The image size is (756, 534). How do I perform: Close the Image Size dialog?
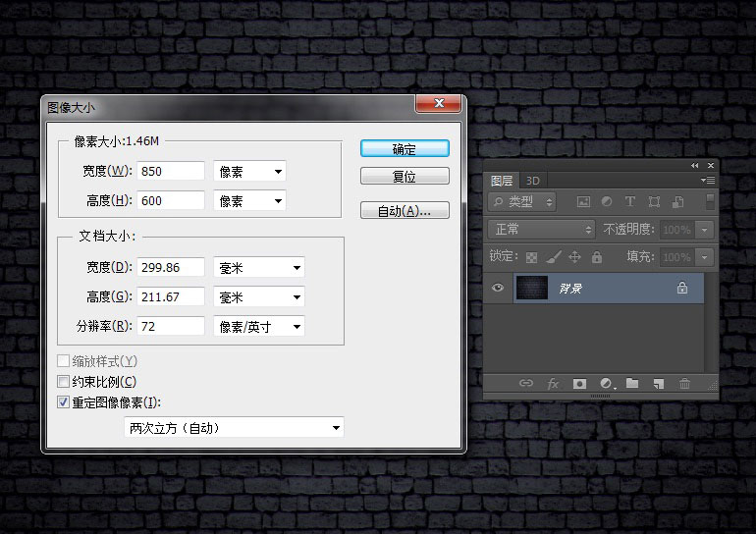pos(439,103)
